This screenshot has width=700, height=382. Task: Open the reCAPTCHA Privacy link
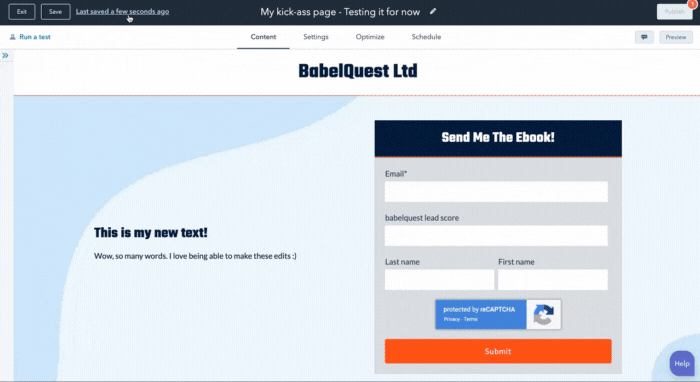(451, 320)
